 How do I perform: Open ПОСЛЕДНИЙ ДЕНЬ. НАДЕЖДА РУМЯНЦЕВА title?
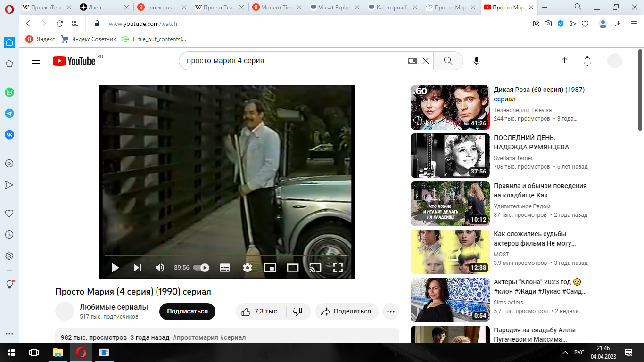(531, 142)
